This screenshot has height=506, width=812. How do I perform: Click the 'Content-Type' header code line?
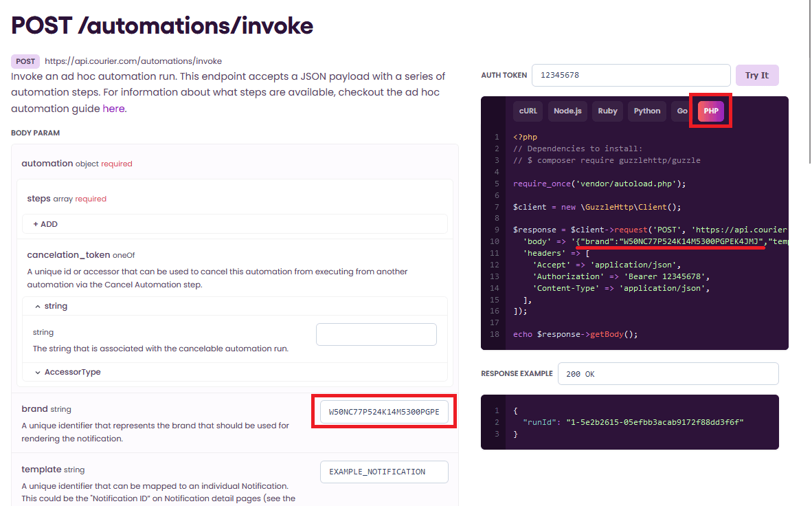[x=621, y=288]
